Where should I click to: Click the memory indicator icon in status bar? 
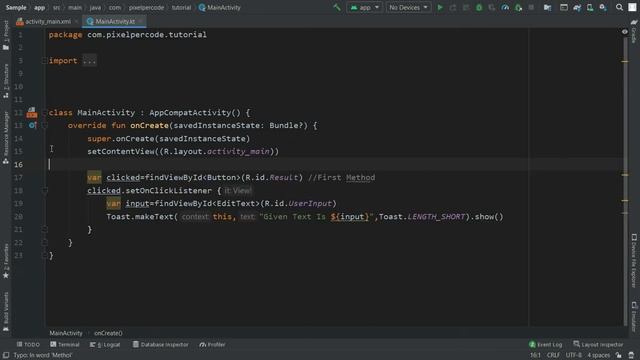[631, 355]
